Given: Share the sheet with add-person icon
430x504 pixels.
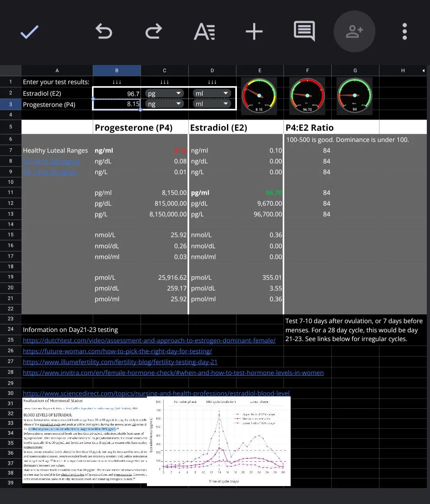Looking at the screenshot, I should click(354, 31).
